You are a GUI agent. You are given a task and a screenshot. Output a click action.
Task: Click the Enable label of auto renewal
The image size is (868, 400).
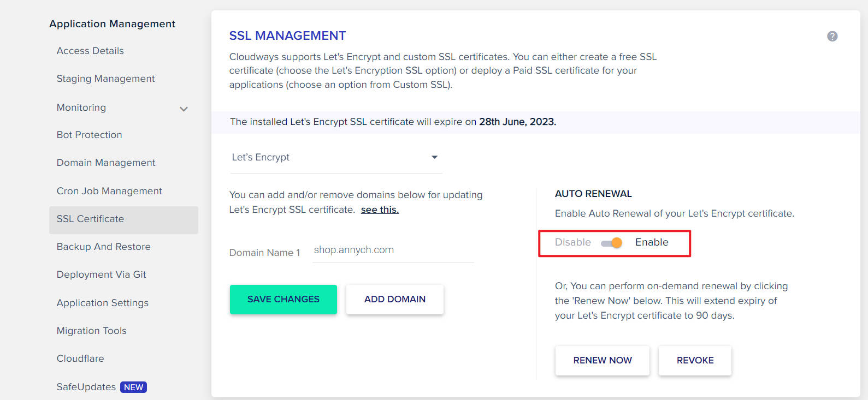click(652, 242)
